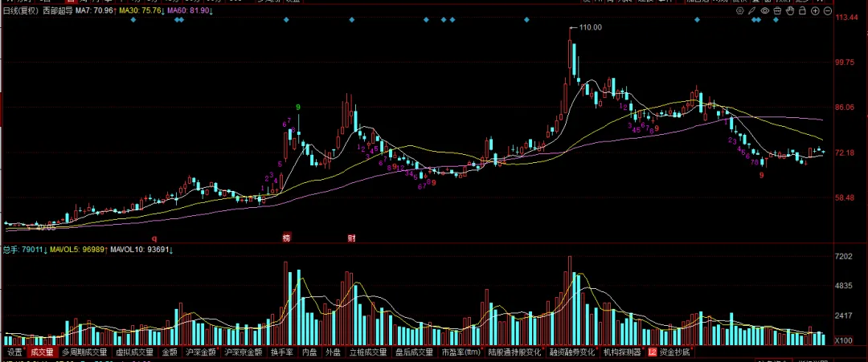Click the X100 volume scale label

click(845, 340)
